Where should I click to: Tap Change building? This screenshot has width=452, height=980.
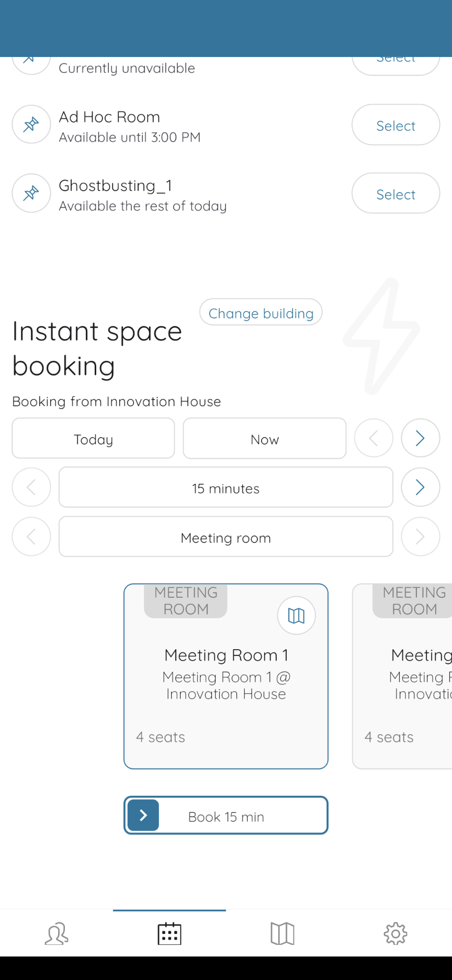point(261,313)
